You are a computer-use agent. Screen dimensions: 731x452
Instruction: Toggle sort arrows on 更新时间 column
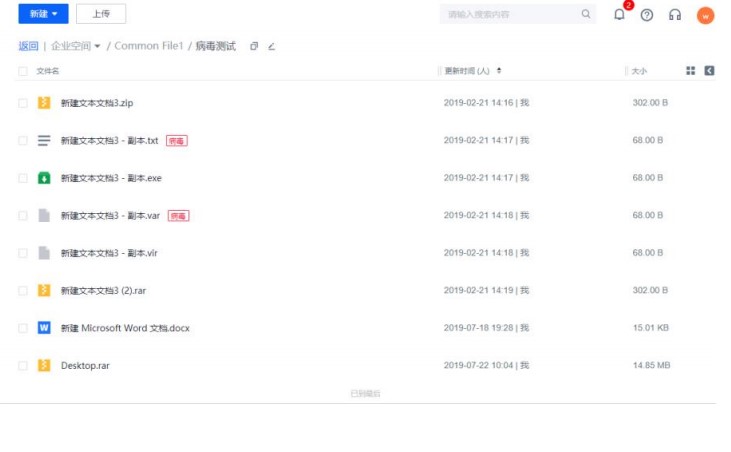(499, 70)
